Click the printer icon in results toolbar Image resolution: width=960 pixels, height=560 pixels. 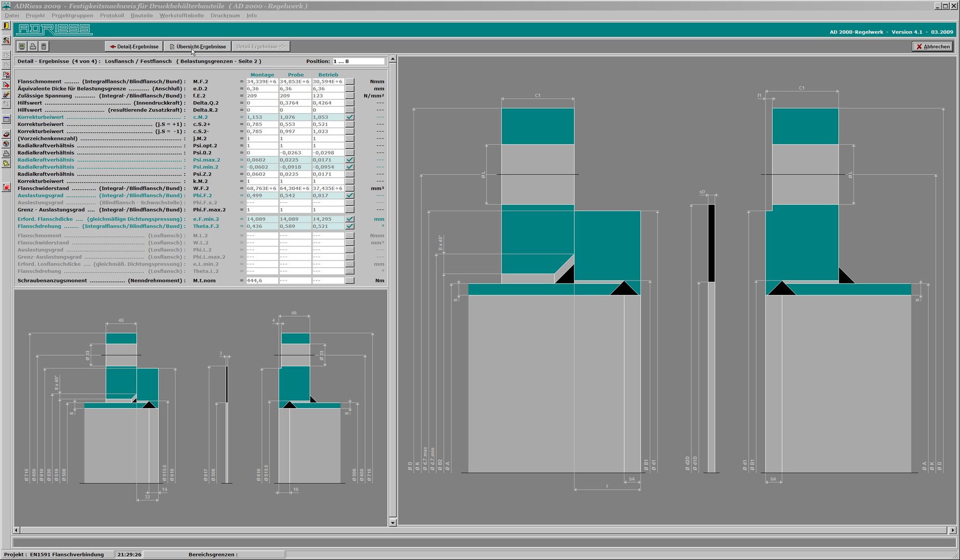coord(33,47)
